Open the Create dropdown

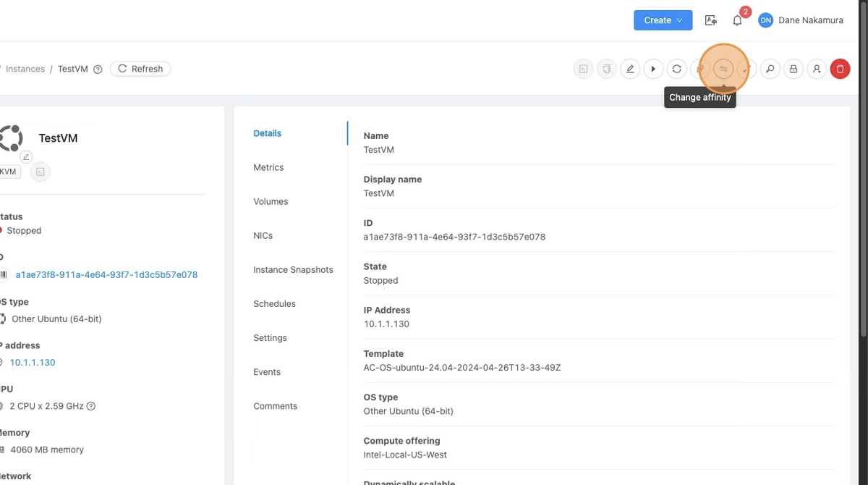663,20
